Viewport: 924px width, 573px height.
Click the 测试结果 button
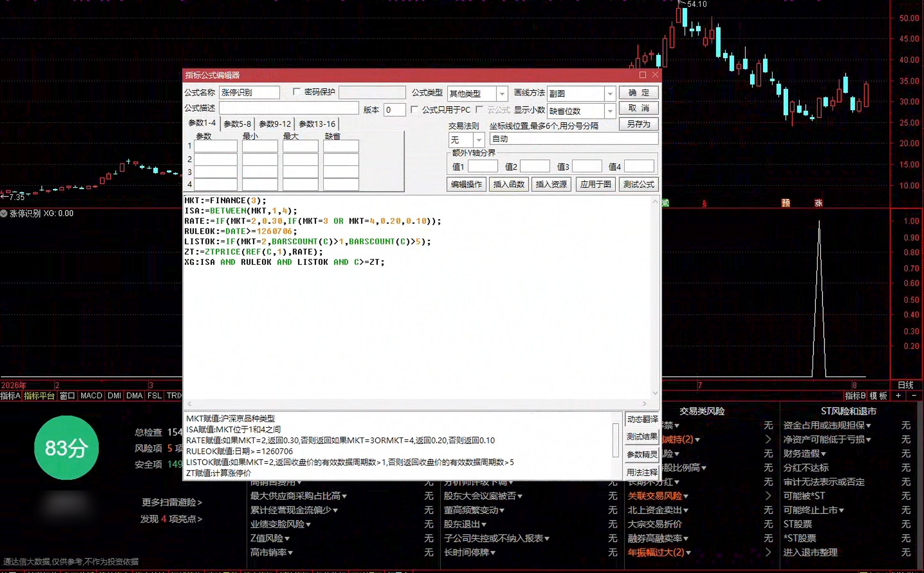click(x=642, y=437)
